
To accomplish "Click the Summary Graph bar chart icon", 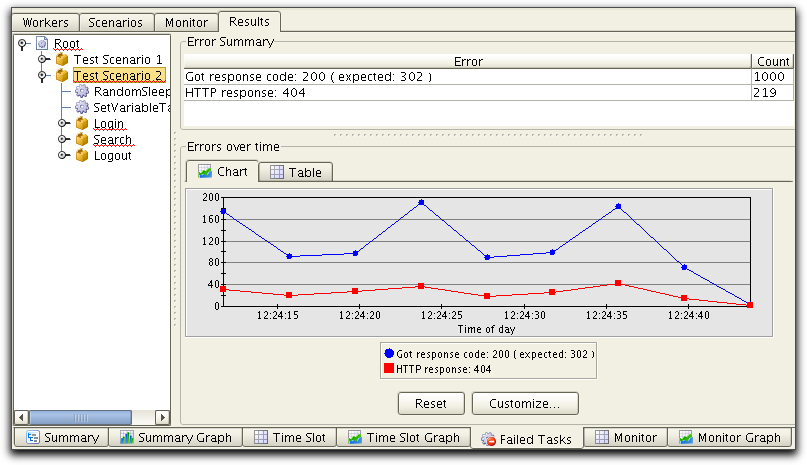I will tap(127, 438).
